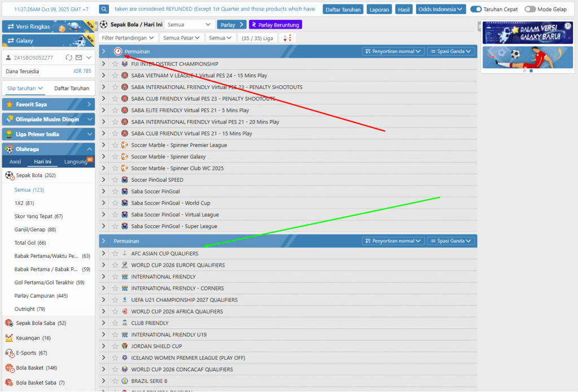Expand WORLD CUP 2026 EUROPE QUALIFIERS row
Viewport: 578px width, 392px height.
[x=103, y=265]
